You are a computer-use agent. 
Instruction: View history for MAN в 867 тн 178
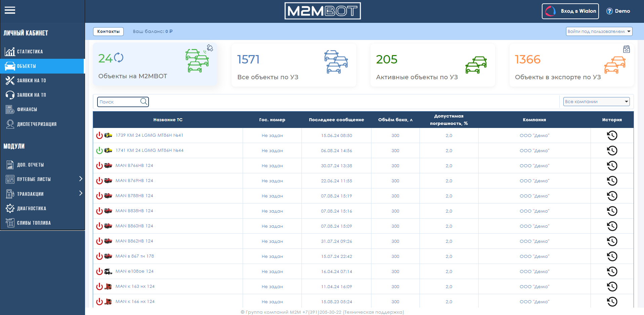(x=612, y=256)
